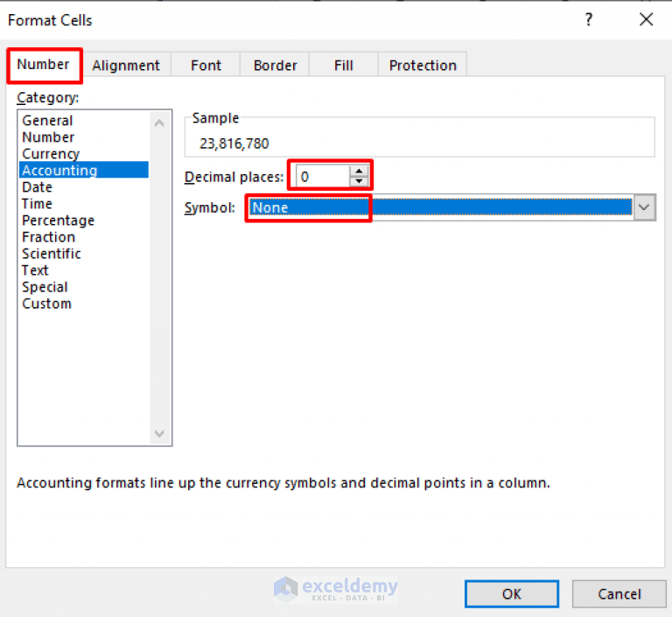The image size is (672, 617).
Task: Pick Special category
Action: click(84, 287)
